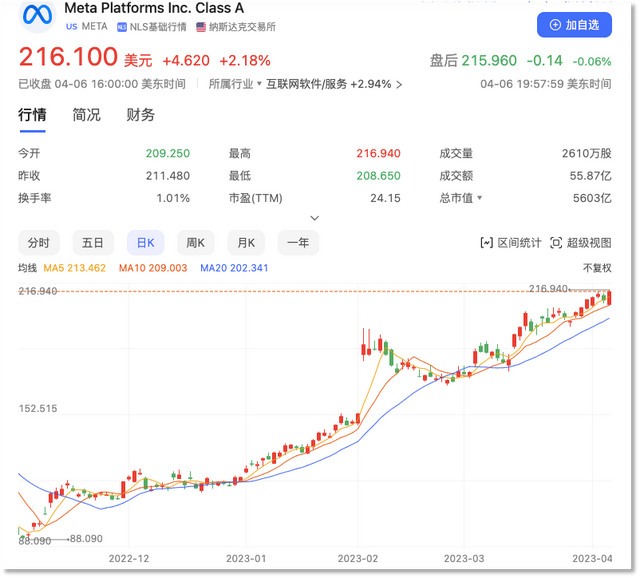Select the 行情 tab
Screen dimensions: 640x578
tap(32, 115)
